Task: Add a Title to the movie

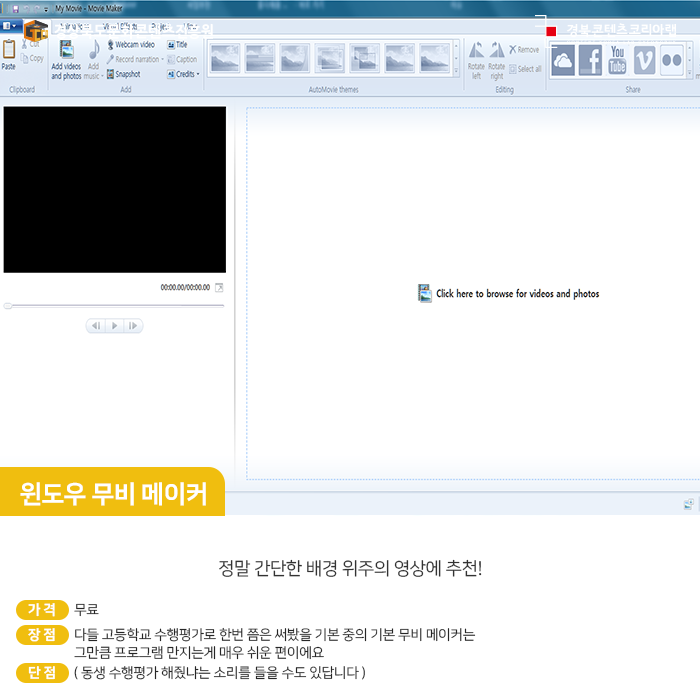Action: [177, 45]
